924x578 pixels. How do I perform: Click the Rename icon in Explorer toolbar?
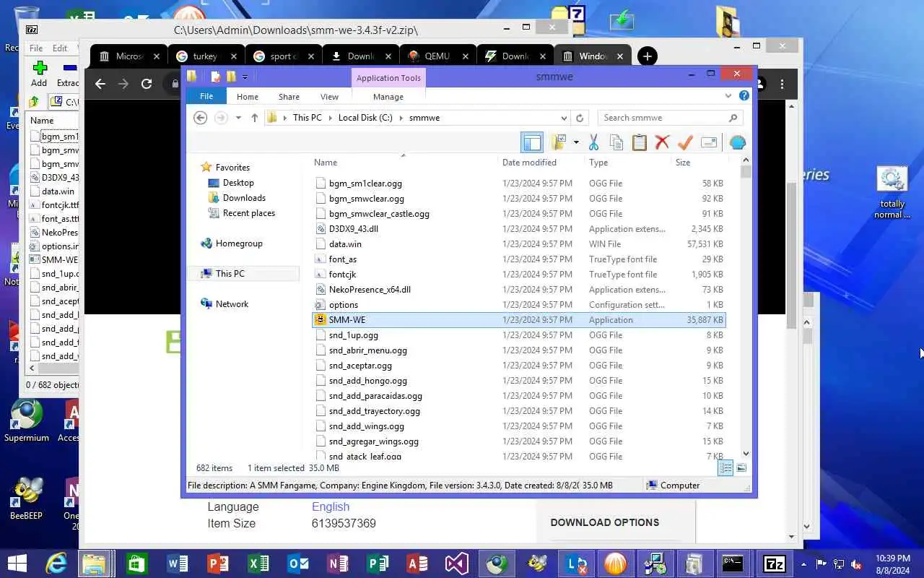(709, 142)
